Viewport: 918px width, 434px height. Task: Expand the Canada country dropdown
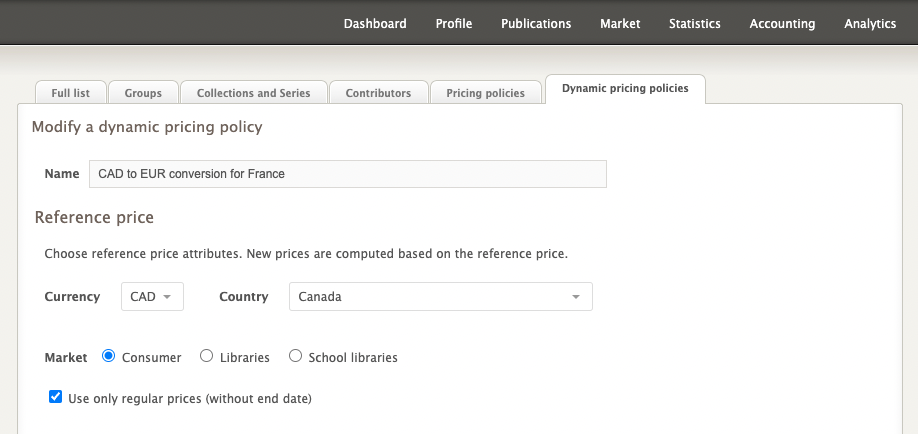click(440, 297)
